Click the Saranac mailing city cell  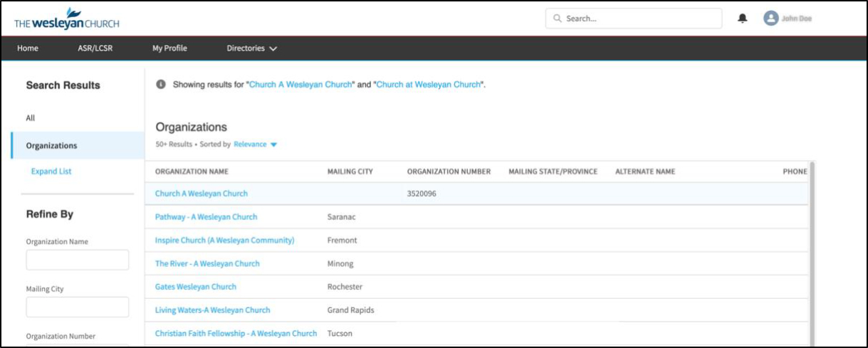point(342,217)
